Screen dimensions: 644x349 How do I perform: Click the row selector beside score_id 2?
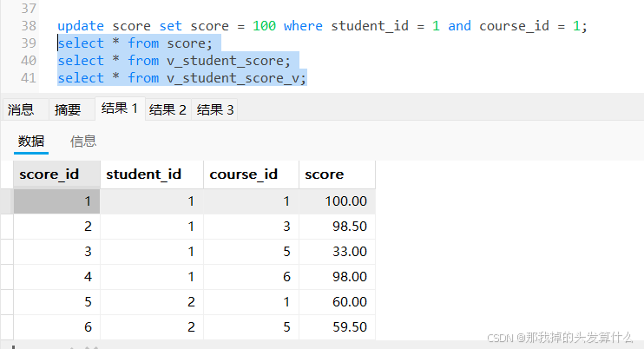tap(7, 227)
